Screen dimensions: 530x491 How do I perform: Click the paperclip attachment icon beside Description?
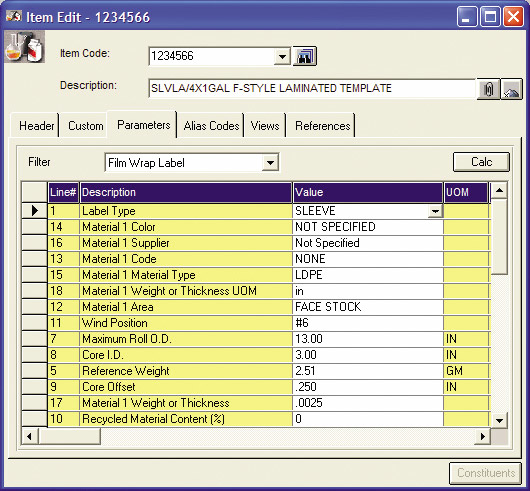pyautogui.click(x=488, y=89)
